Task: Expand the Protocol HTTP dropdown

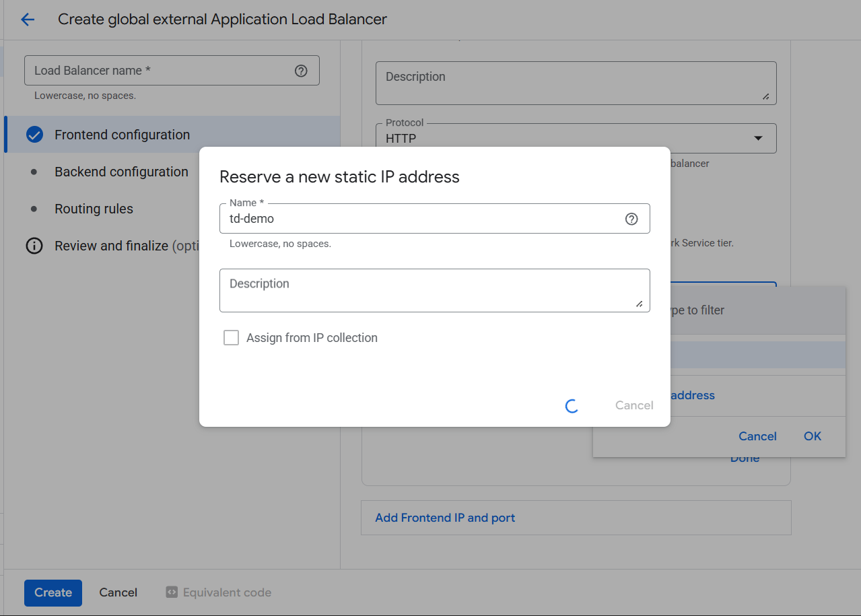Action: pos(758,139)
